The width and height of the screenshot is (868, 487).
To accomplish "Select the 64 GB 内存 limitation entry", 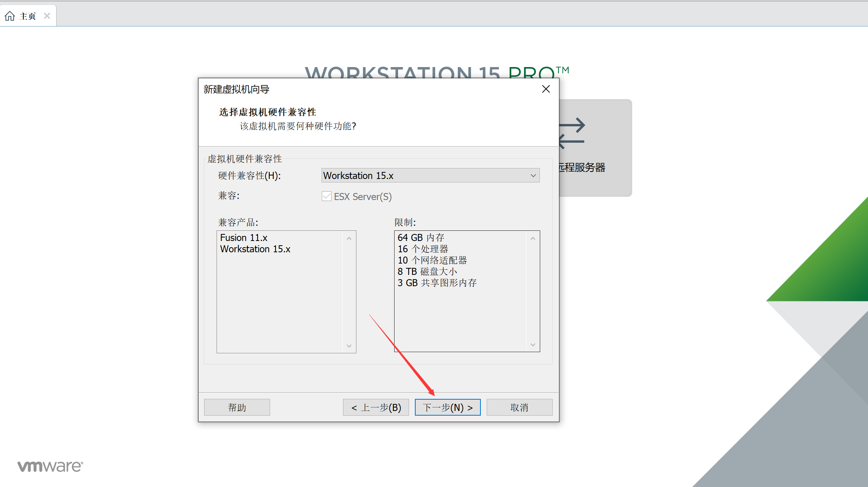I will click(421, 237).
